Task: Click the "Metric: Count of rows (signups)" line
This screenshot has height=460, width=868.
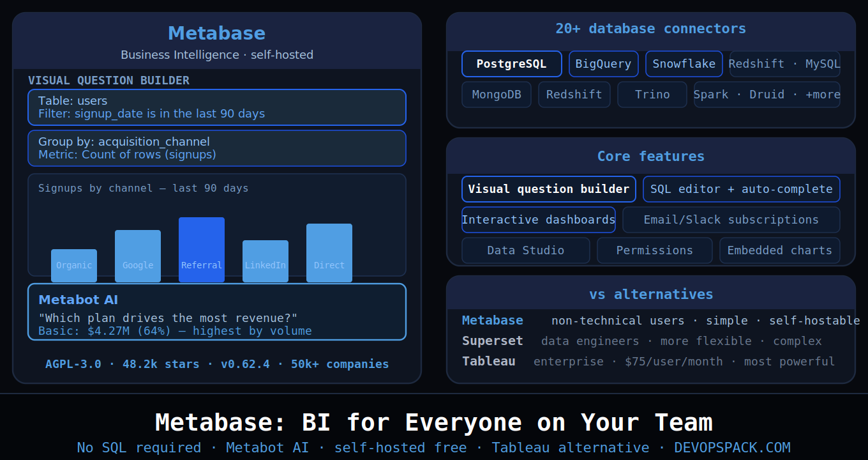Action: [127, 155]
